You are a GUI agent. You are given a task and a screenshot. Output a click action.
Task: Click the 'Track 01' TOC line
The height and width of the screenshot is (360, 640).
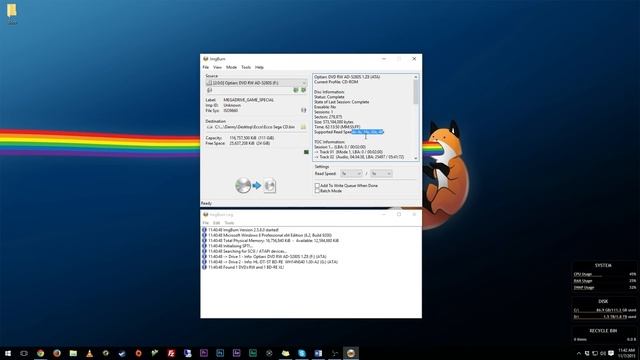pyautogui.click(x=349, y=152)
